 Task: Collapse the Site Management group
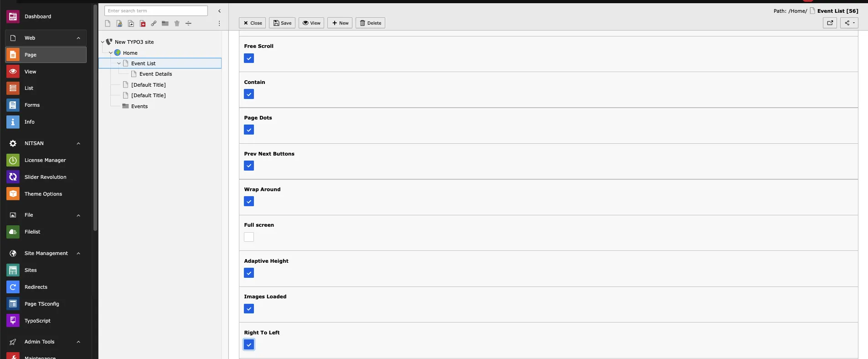[x=78, y=253]
